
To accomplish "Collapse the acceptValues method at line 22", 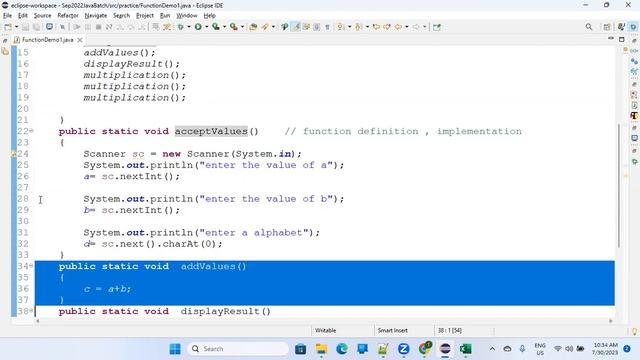I will point(31,131).
